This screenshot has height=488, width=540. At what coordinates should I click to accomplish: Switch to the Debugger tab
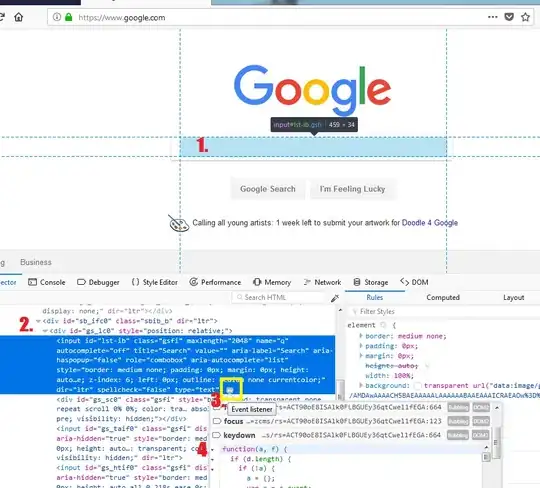click(x=98, y=282)
